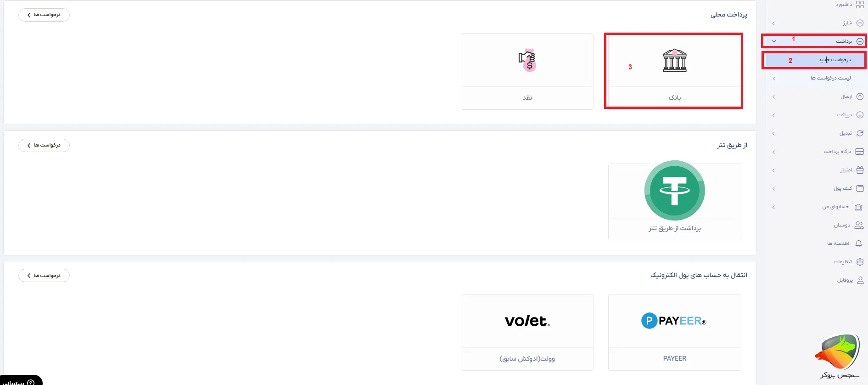The image size is (868, 385).
Task: Click درخواست ها button near پرداخت محلی
Action: [44, 15]
